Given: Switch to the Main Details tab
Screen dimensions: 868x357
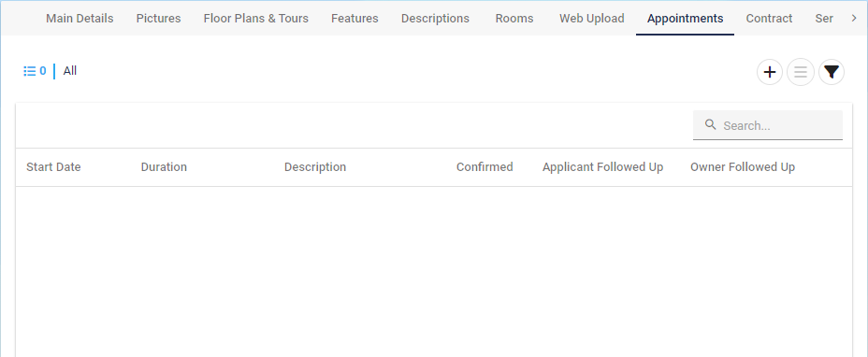Looking at the screenshot, I should tap(80, 19).
